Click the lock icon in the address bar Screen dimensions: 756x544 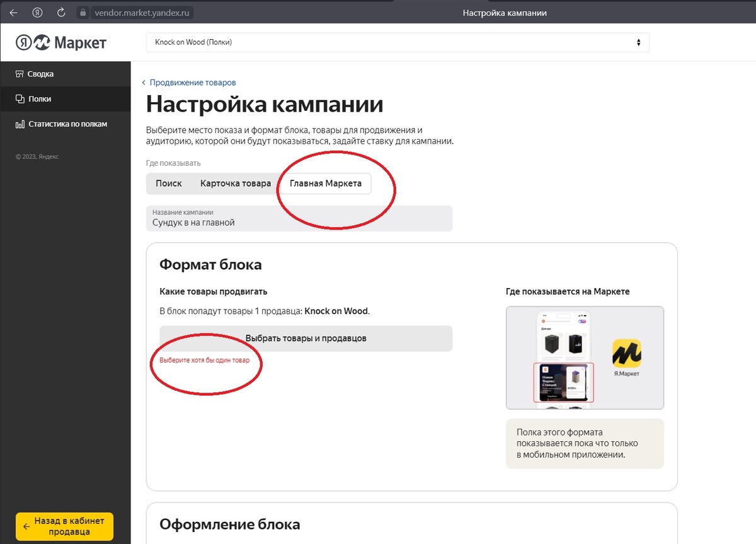coord(82,13)
